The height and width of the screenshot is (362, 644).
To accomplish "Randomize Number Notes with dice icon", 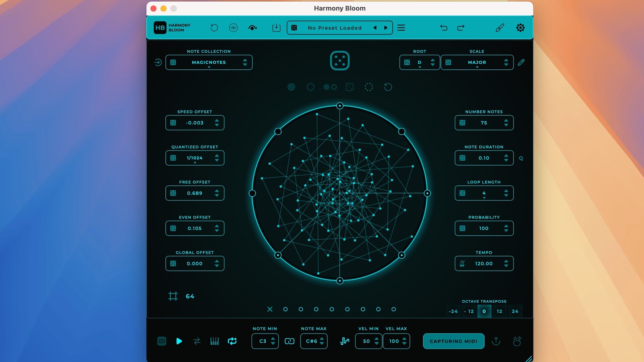I will tap(462, 123).
